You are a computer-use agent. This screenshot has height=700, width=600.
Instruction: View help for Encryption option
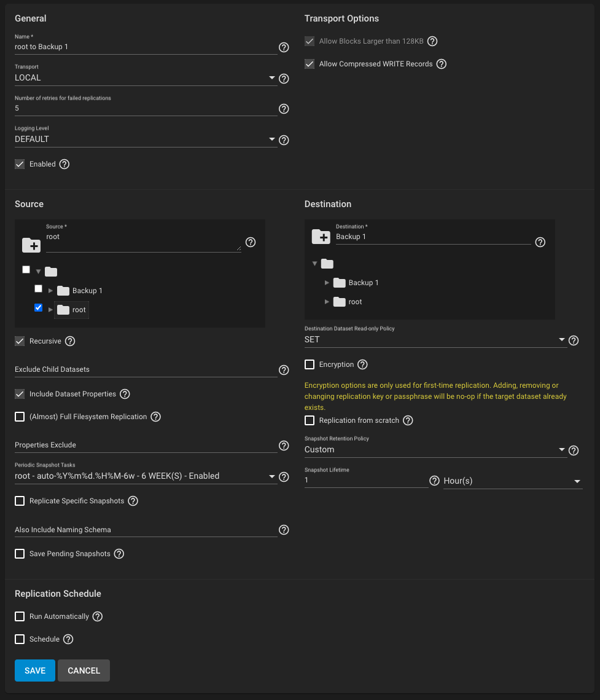[x=363, y=364]
